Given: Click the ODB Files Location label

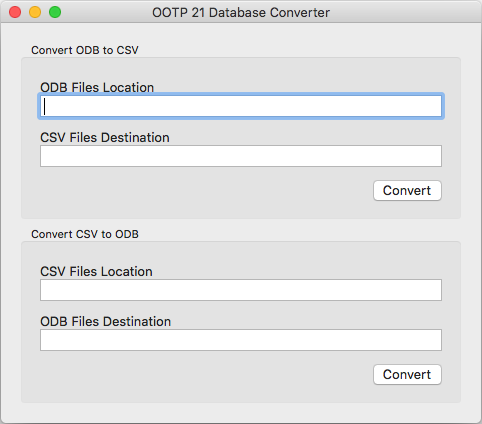Looking at the screenshot, I should (97, 87).
